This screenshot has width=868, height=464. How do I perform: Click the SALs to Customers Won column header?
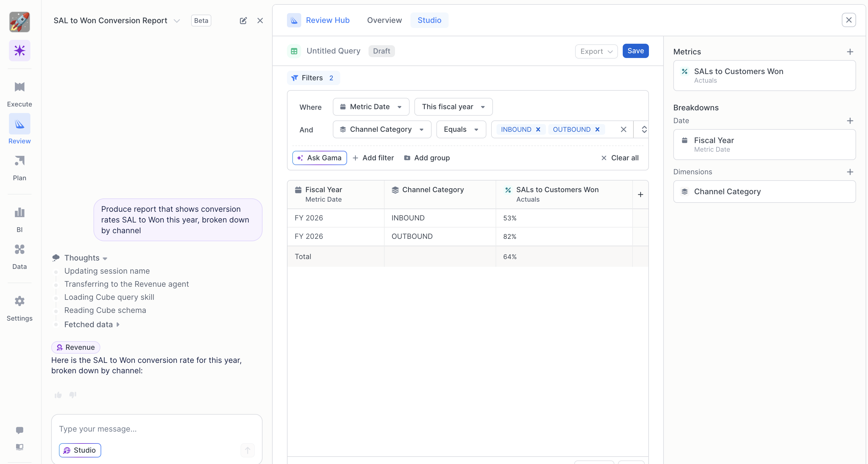(564, 194)
